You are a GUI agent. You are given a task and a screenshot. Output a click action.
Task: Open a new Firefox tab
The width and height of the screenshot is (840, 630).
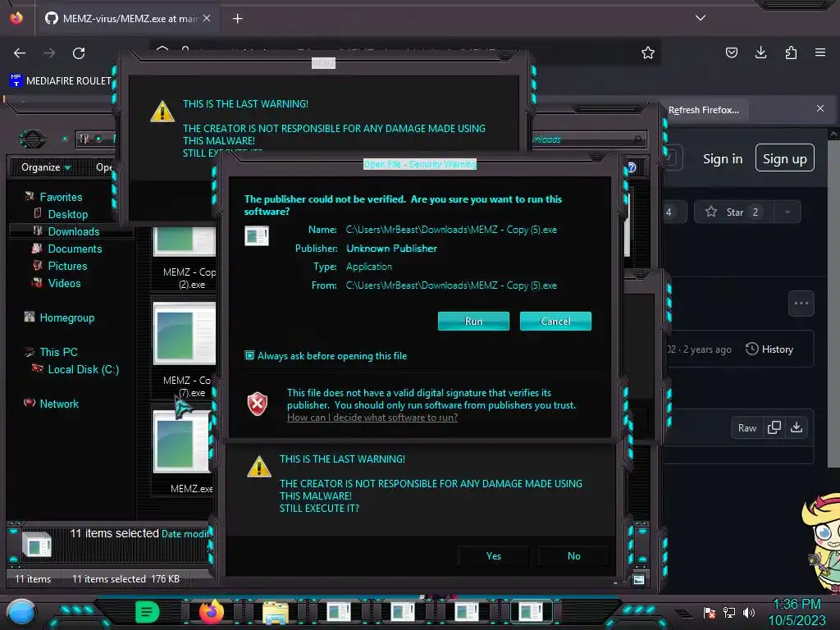[237, 19]
